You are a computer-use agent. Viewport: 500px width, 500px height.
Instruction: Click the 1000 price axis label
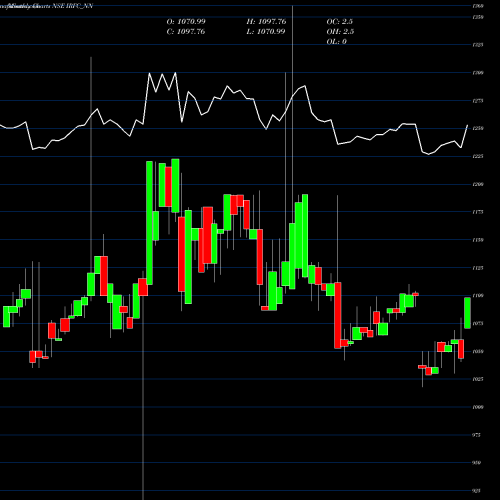tap(478, 407)
